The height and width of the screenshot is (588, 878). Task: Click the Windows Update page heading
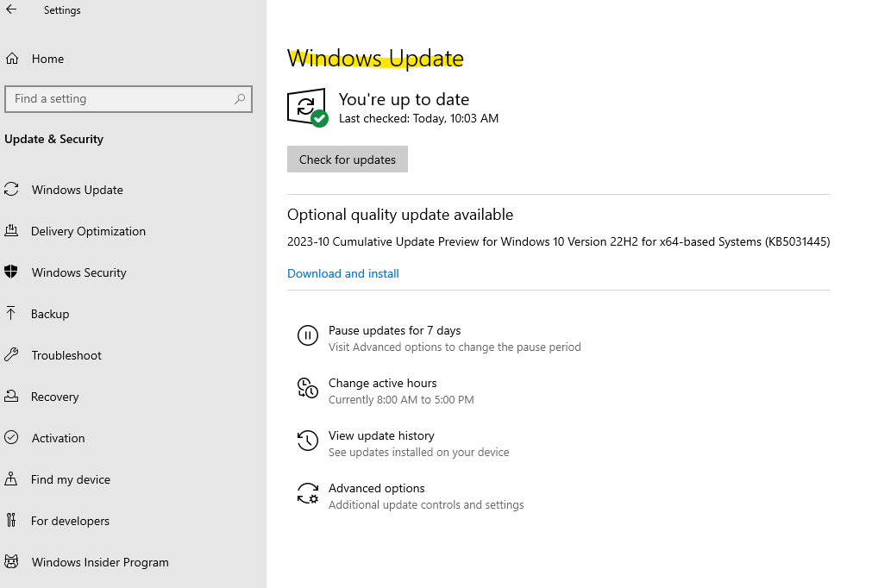375,59
